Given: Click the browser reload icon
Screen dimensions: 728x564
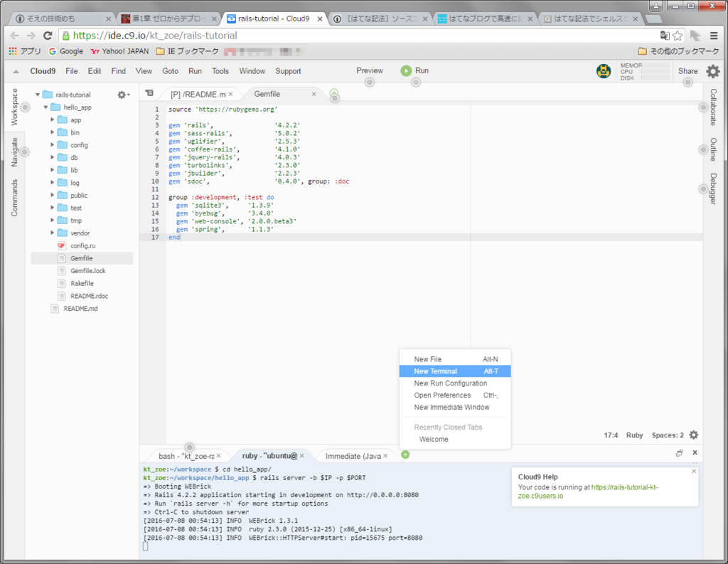Looking at the screenshot, I should click(x=48, y=36).
